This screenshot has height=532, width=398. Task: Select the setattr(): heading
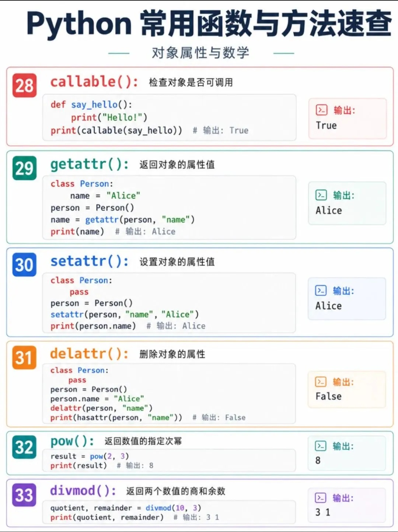90,261
